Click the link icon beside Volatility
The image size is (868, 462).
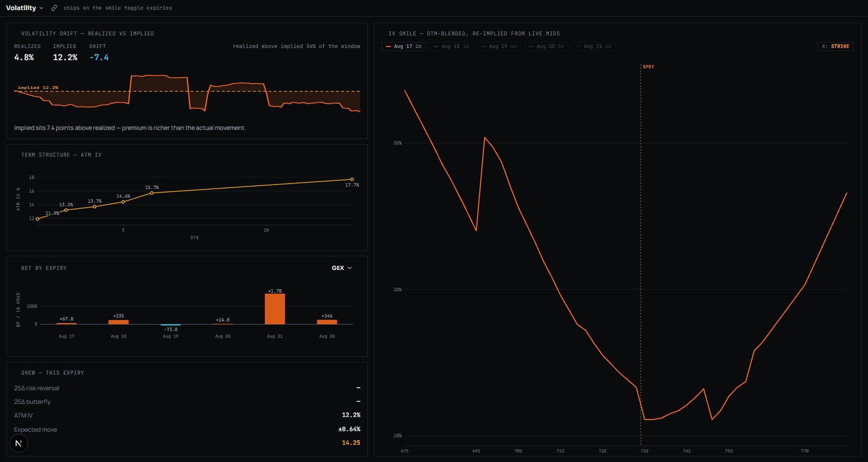(x=54, y=8)
